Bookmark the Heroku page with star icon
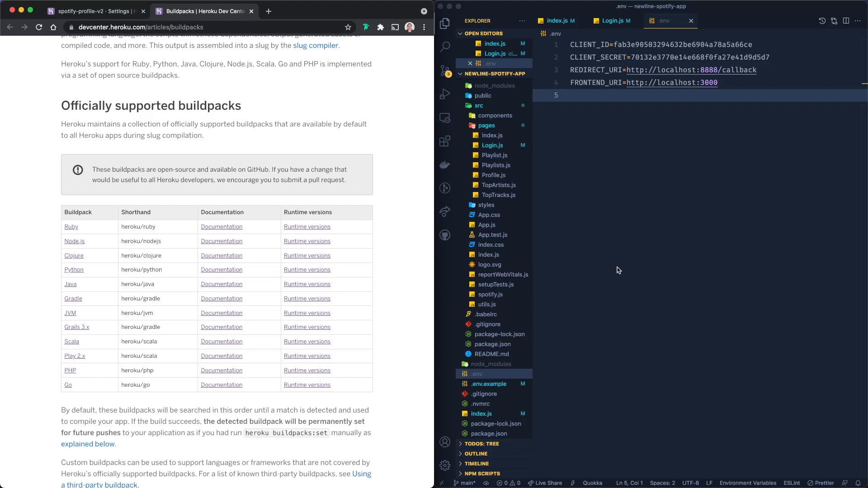The width and height of the screenshot is (868, 488). [x=348, y=27]
